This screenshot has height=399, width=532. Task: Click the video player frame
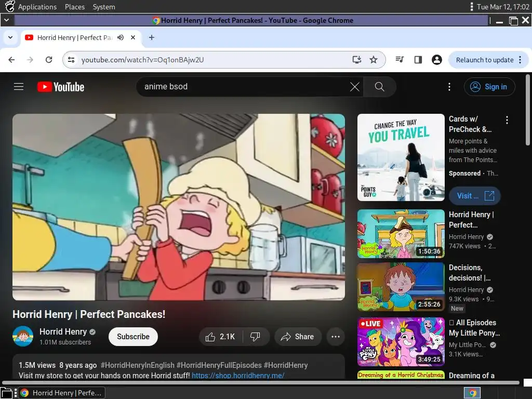(x=179, y=207)
